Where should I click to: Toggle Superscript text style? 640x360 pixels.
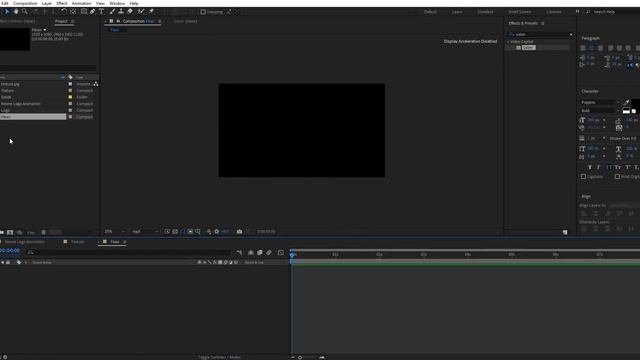pos(628,167)
